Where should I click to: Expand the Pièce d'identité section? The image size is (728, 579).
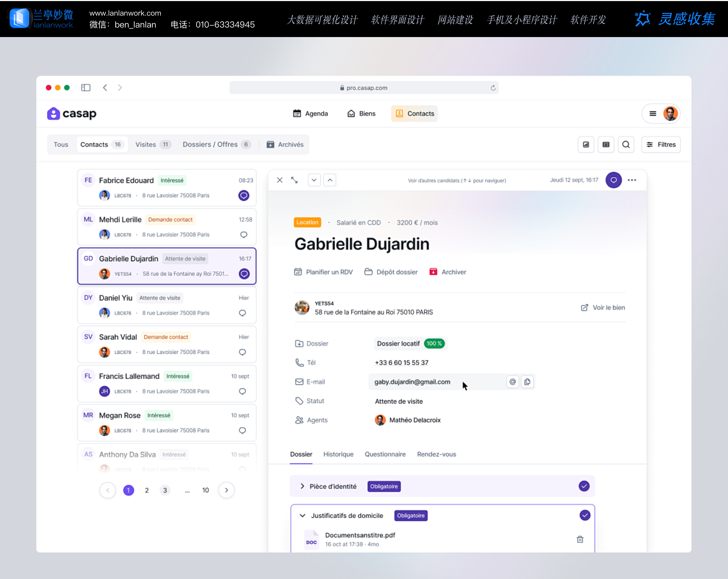click(x=302, y=486)
